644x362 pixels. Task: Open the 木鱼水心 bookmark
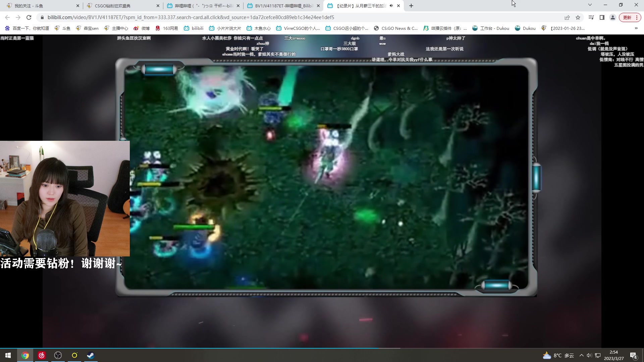coord(259,28)
